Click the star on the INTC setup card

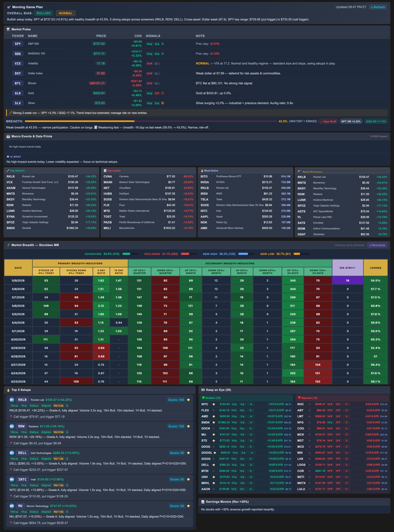pyautogui.click(x=188, y=479)
